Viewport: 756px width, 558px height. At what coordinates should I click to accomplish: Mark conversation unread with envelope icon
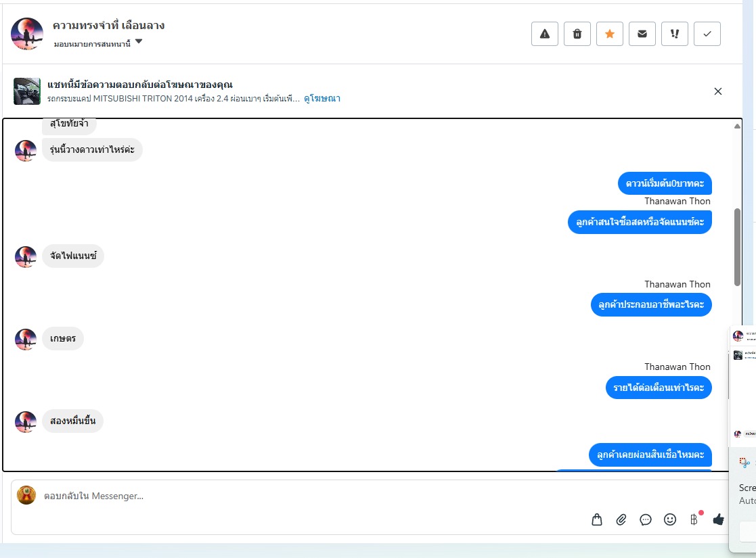[x=642, y=34]
